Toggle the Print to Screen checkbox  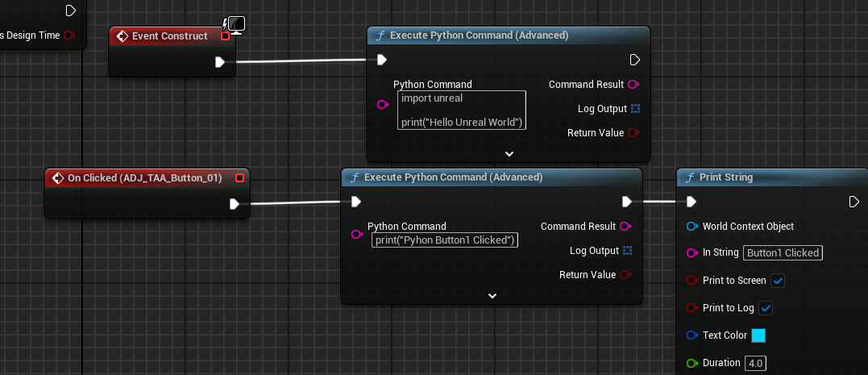[x=778, y=281]
